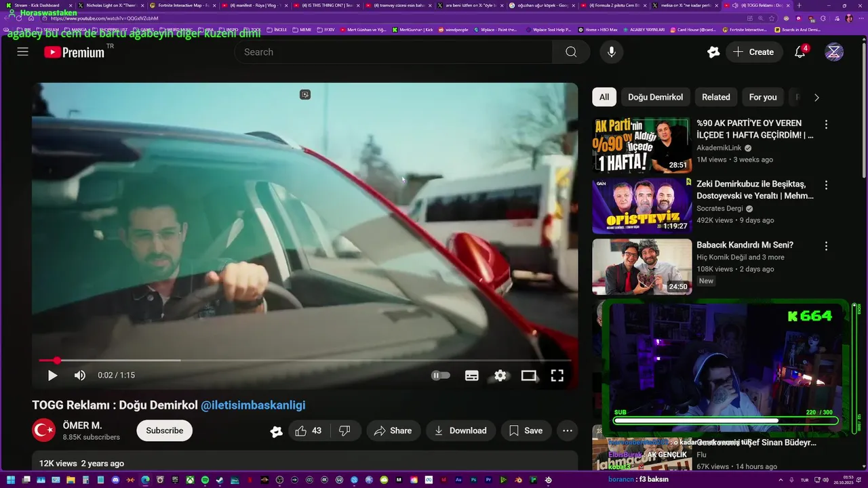868x488 pixels.
Task: Open ÖMER M. channel avatar
Action: point(44,430)
